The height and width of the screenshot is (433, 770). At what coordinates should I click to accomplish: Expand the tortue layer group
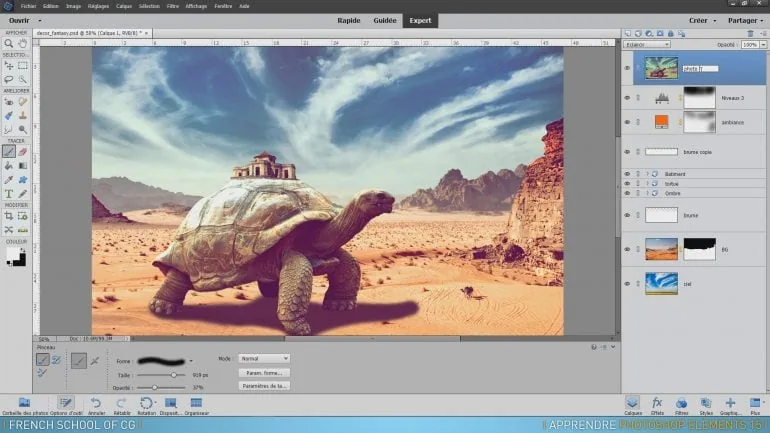coord(647,184)
